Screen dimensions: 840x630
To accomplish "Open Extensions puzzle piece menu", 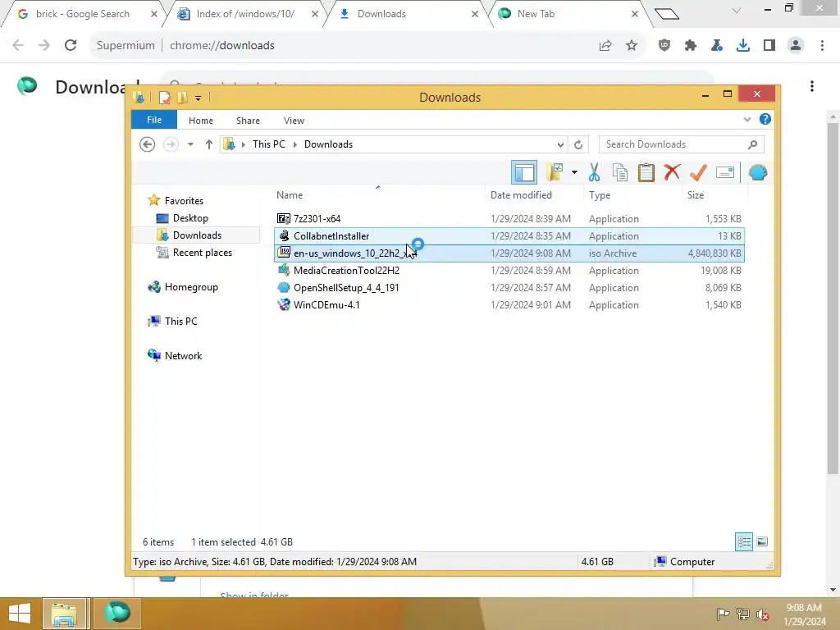I will click(x=691, y=46).
